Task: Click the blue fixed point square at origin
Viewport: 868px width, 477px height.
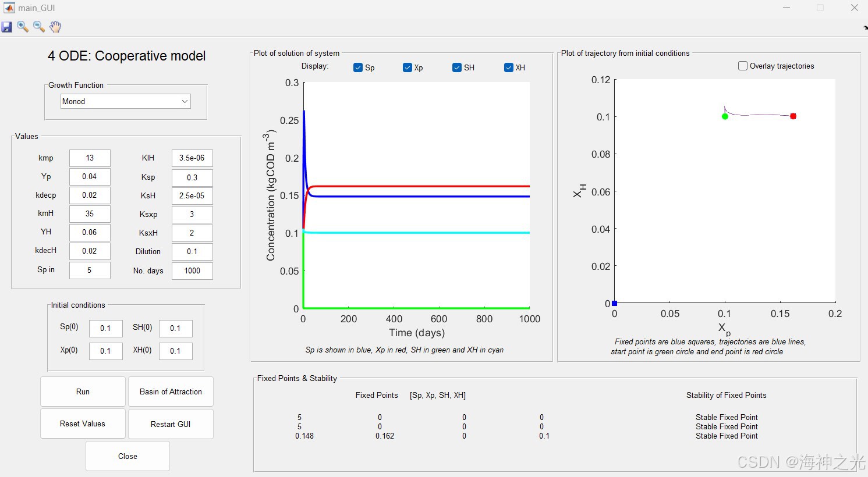Action: (x=614, y=303)
